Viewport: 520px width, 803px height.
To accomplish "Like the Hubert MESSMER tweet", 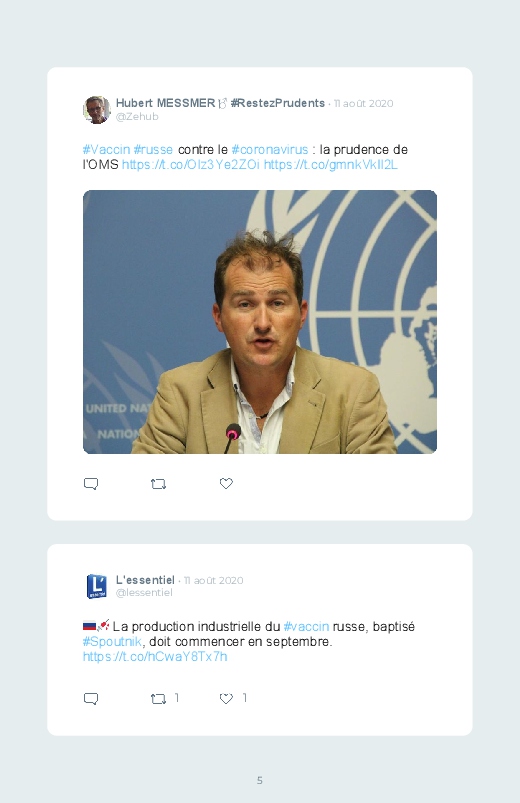I will click(x=226, y=483).
